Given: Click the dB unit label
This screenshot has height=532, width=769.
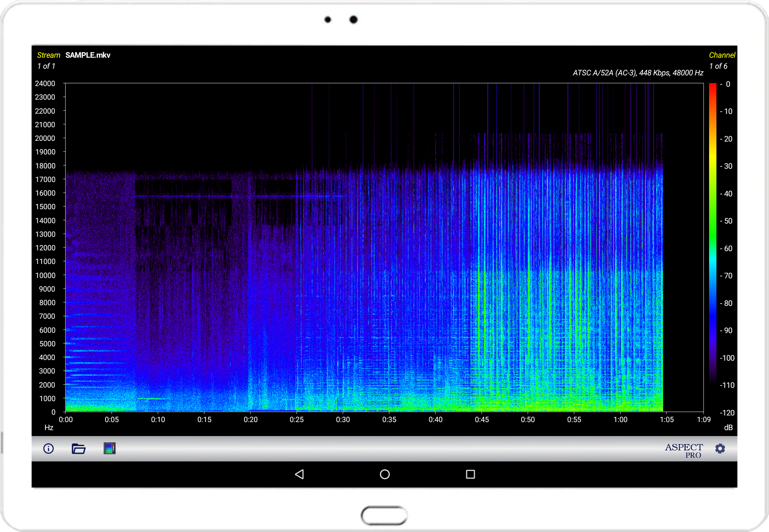Looking at the screenshot, I should (x=728, y=428).
